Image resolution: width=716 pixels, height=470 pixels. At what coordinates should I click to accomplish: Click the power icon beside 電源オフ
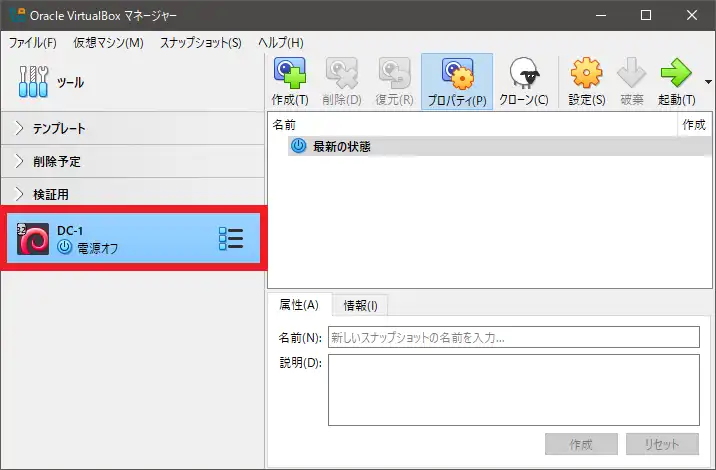pos(64,247)
